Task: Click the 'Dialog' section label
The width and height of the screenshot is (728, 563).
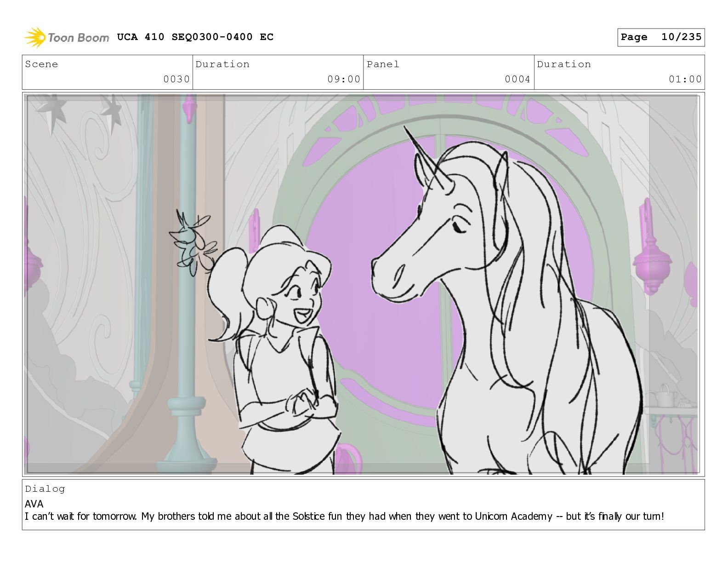Action: click(x=45, y=489)
